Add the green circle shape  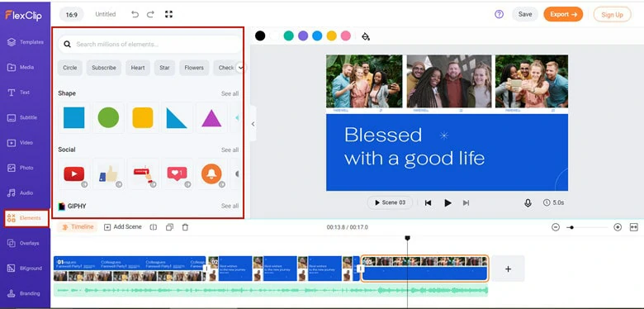[108, 118]
